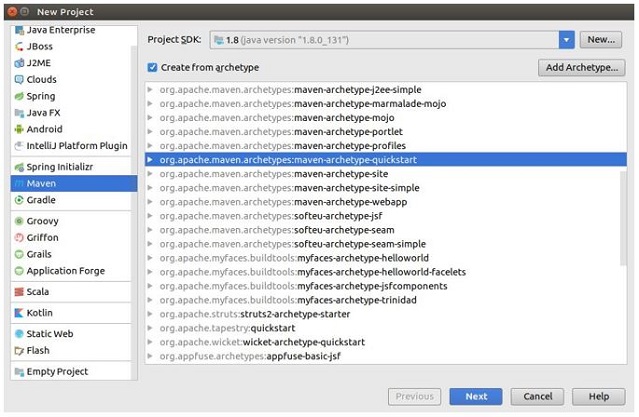Click the Spring leaf icon
This screenshot has width=639, height=417.
[x=19, y=96]
